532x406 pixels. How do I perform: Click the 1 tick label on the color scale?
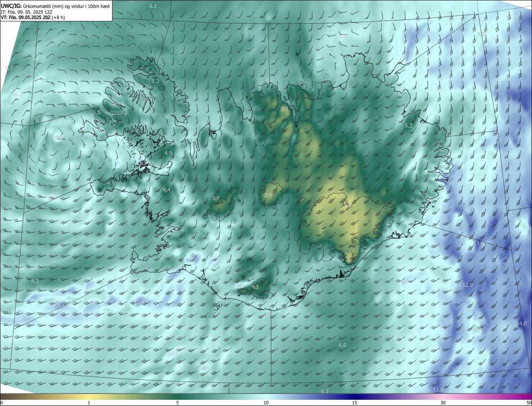tap(89, 403)
